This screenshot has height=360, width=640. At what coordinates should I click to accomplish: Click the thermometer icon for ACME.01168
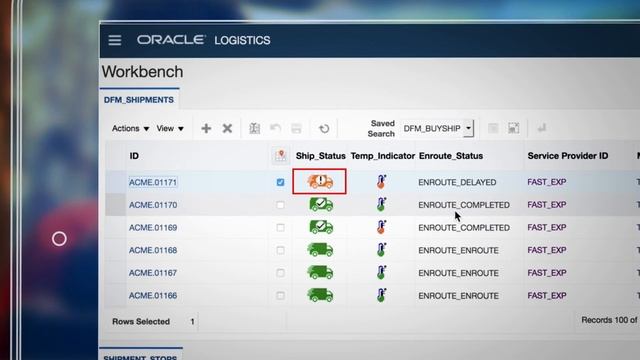pyautogui.click(x=381, y=249)
